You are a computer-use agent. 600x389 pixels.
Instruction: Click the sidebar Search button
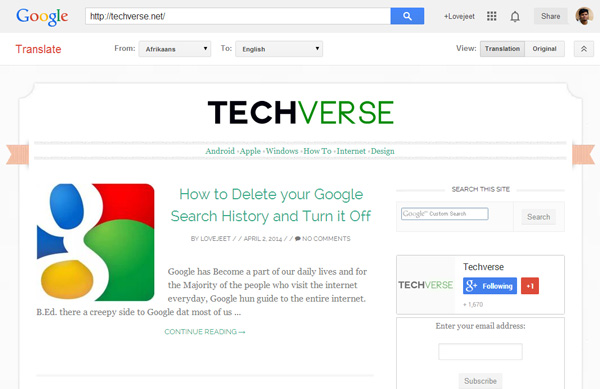click(x=538, y=217)
